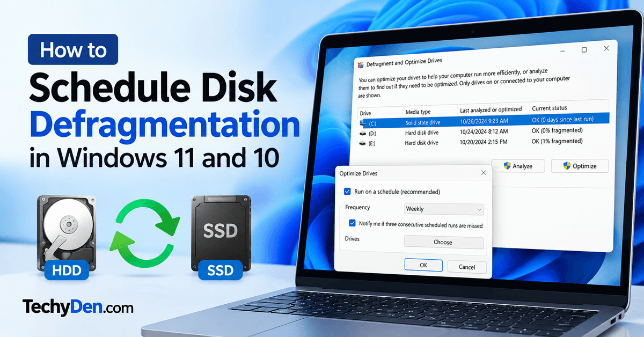Click the OK (0% fragmented) status
644x337 pixels.
(x=557, y=130)
